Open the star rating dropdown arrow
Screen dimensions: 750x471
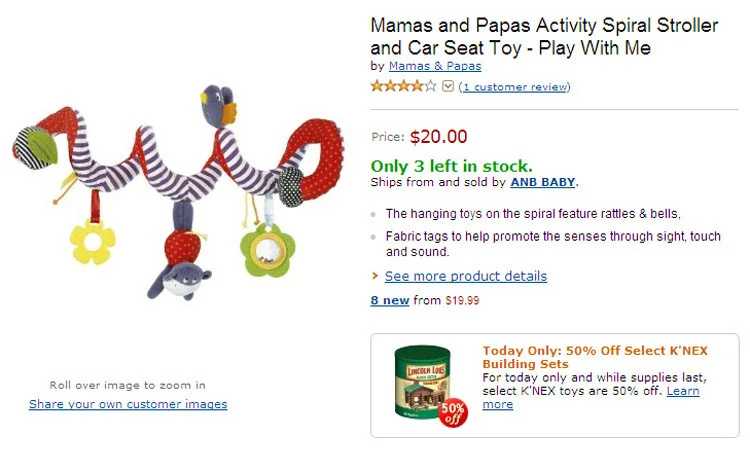point(448,87)
